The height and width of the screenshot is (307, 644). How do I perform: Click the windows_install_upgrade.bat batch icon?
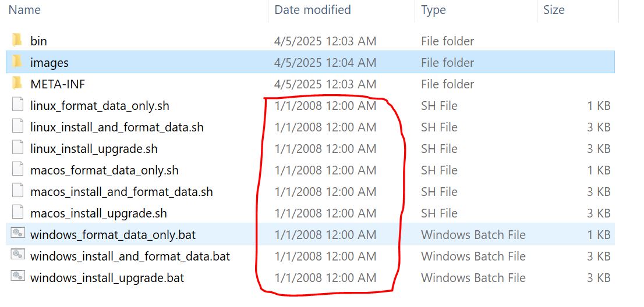18,277
